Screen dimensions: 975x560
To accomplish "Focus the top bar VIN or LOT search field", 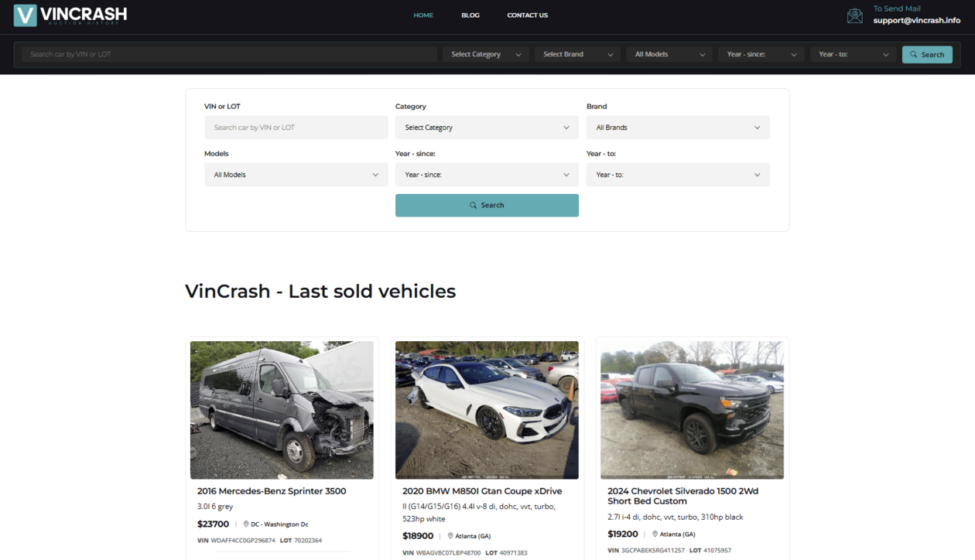I will click(x=229, y=54).
